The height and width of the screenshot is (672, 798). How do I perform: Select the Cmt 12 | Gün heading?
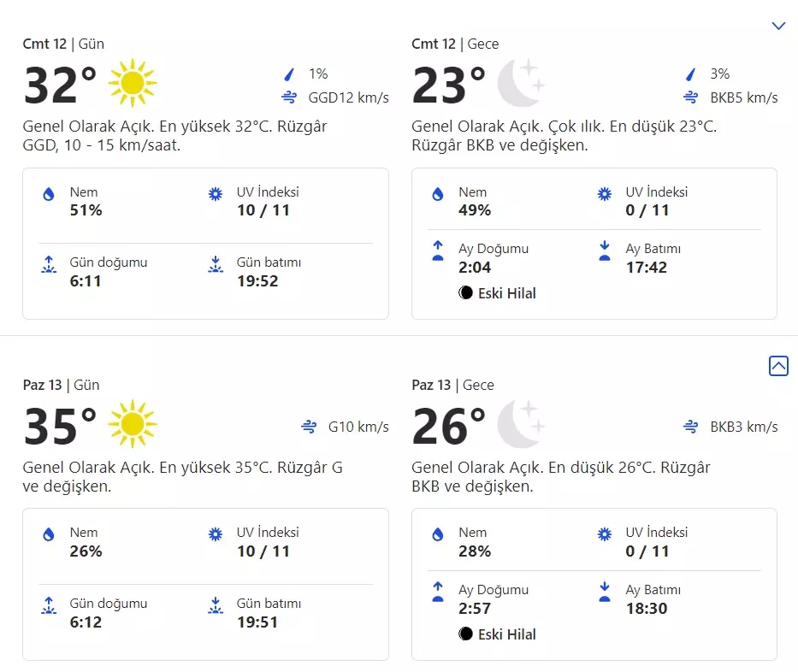click(63, 44)
